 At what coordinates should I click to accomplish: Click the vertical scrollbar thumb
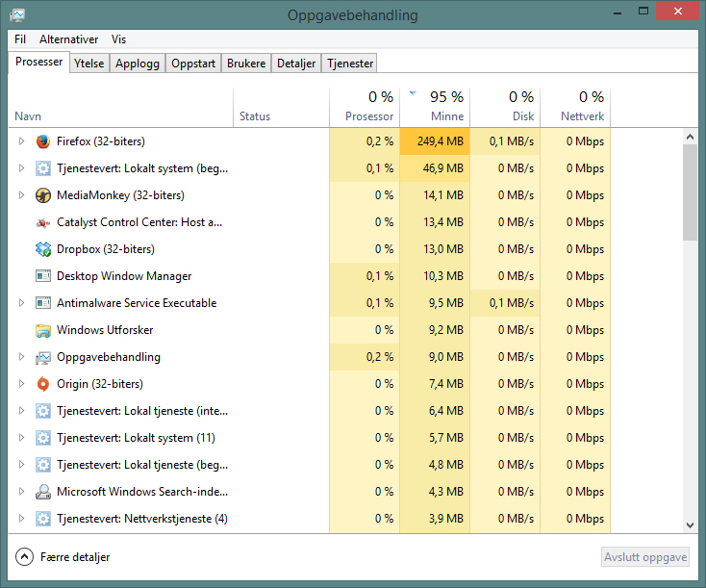click(690, 192)
